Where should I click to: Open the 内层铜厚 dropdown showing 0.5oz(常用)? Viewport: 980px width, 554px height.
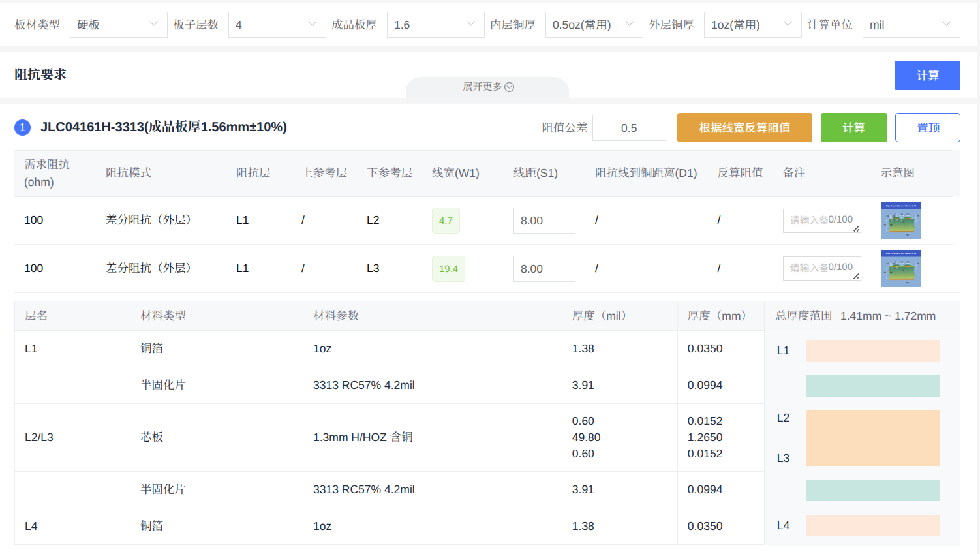tap(594, 25)
